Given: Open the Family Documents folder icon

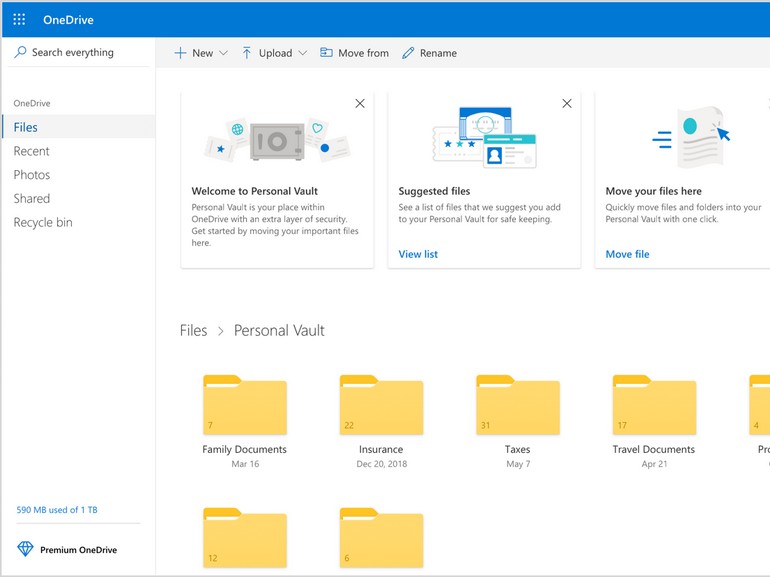Looking at the screenshot, I should [x=245, y=405].
